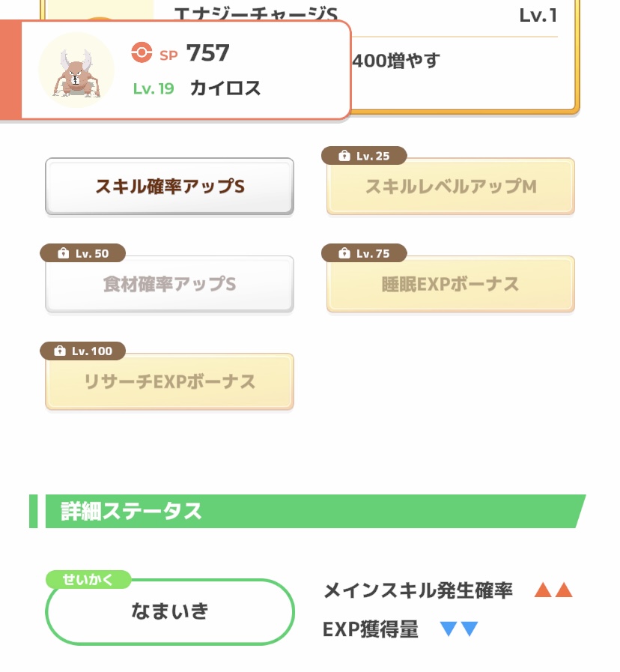Tap the lock badge labeled Lv. 25
This screenshot has width=620, height=672.
coord(364,156)
